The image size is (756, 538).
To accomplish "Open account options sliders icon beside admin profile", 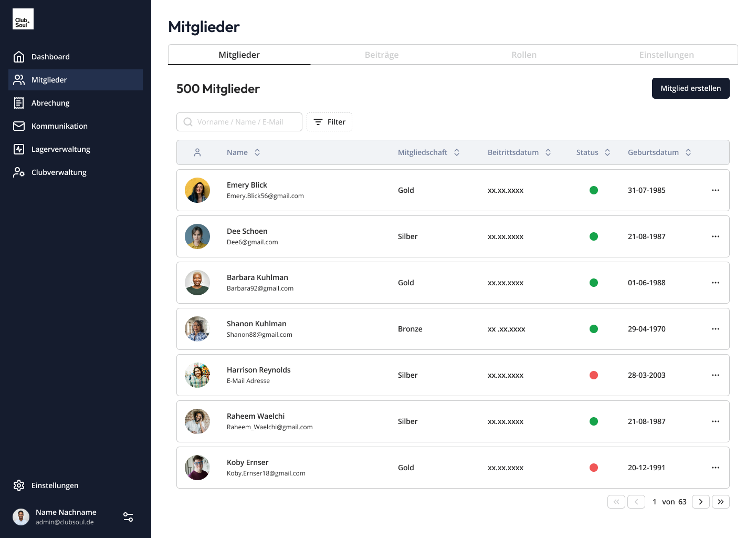I will [128, 517].
